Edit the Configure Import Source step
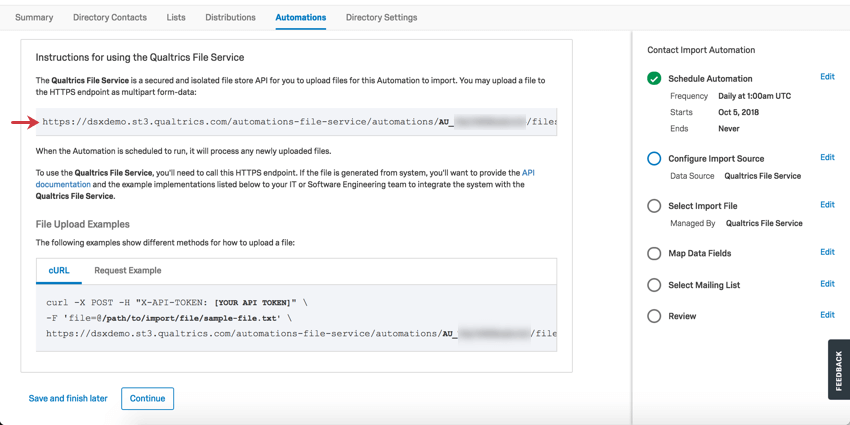 [x=827, y=157]
